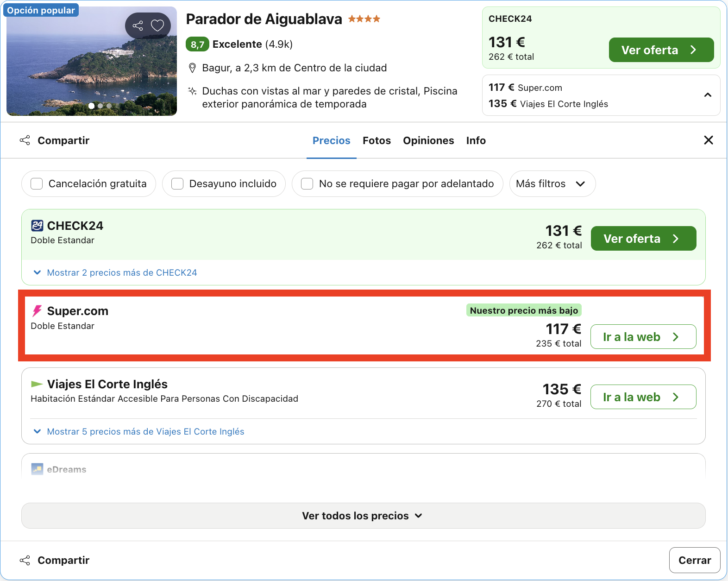Click the second photo carousel dot
The width and height of the screenshot is (728, 581).
(100, 106)
